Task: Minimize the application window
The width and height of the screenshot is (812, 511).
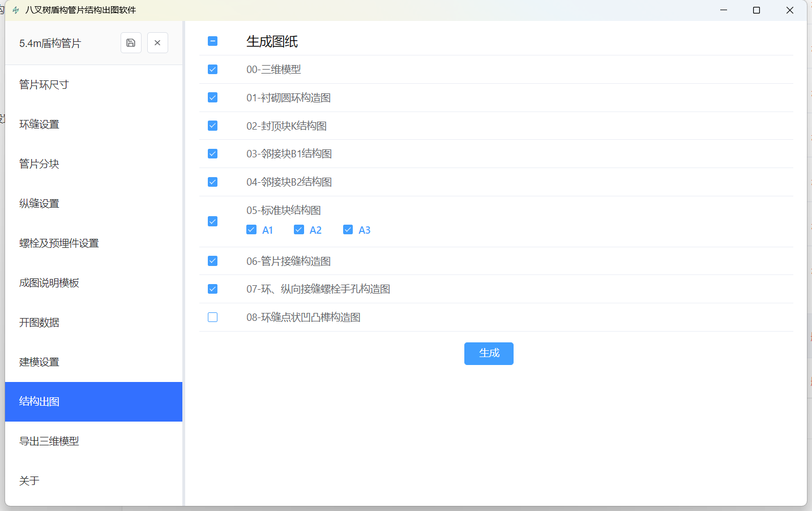Action: coord(723,10)
